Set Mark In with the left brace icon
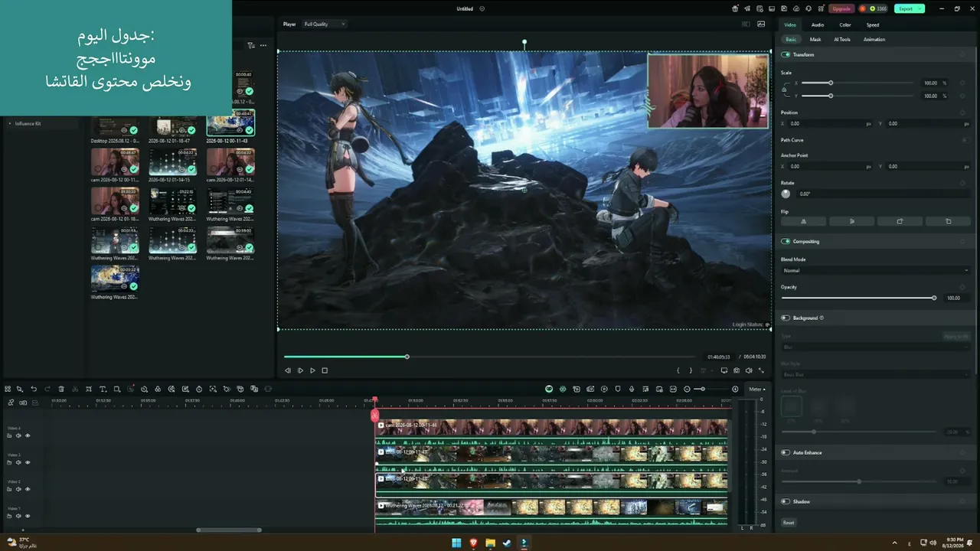The image size is (980, 551). coord(678,370)
